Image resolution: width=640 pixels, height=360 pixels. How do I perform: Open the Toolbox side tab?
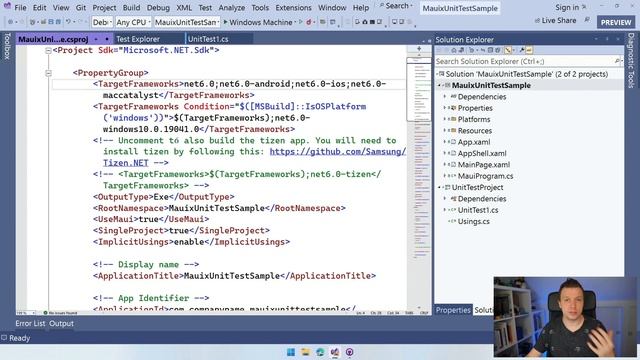7,47
